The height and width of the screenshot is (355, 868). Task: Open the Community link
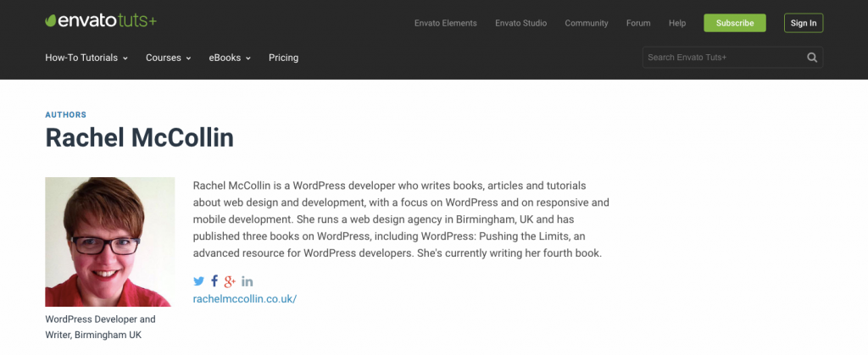[x=587, y=23]
